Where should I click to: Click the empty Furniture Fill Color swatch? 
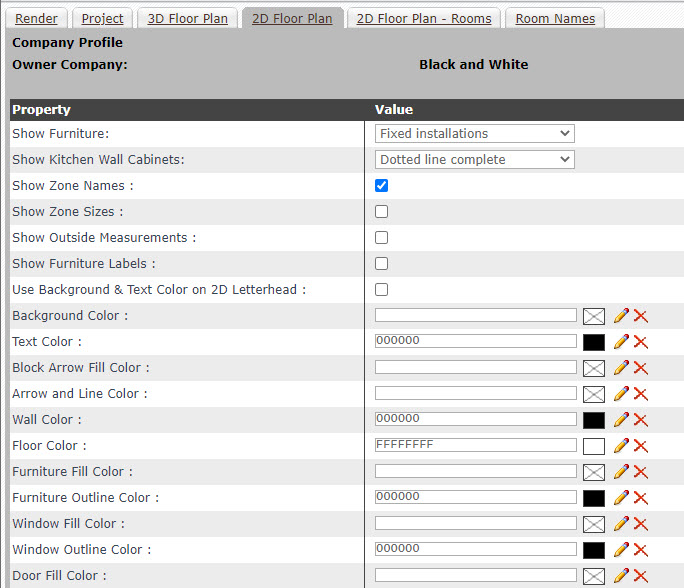(594, 472)
